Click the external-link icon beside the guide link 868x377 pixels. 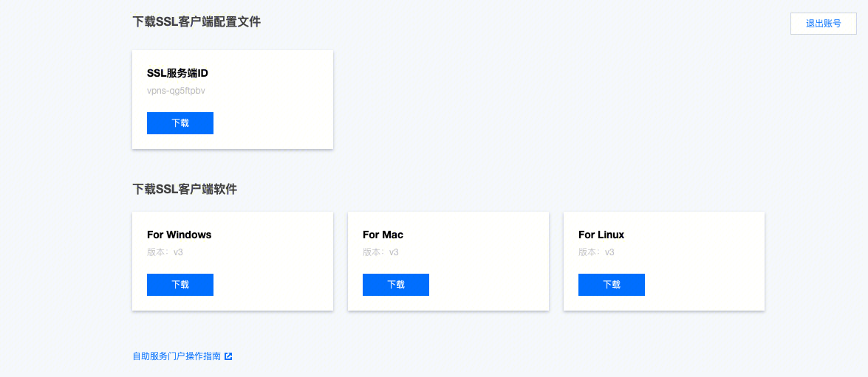228,356
